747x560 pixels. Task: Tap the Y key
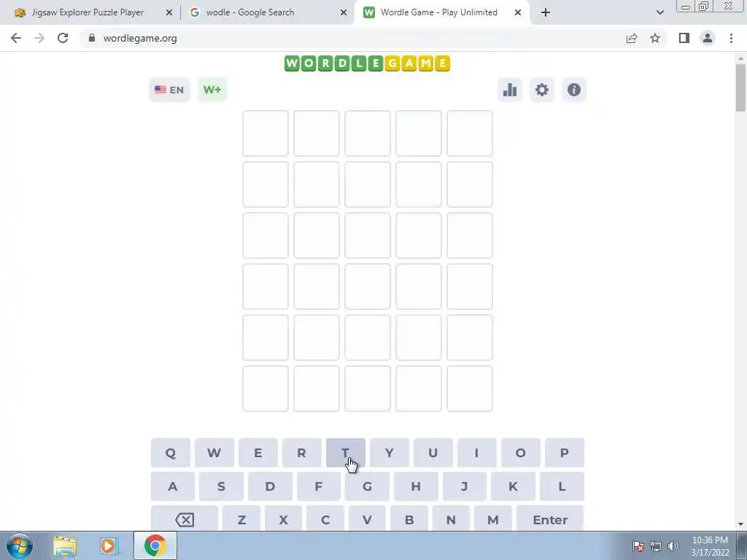point(390,453)
